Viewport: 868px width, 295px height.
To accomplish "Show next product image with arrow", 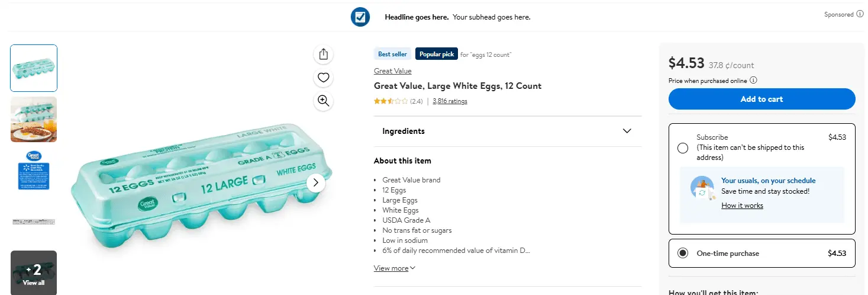I will 316,182.
